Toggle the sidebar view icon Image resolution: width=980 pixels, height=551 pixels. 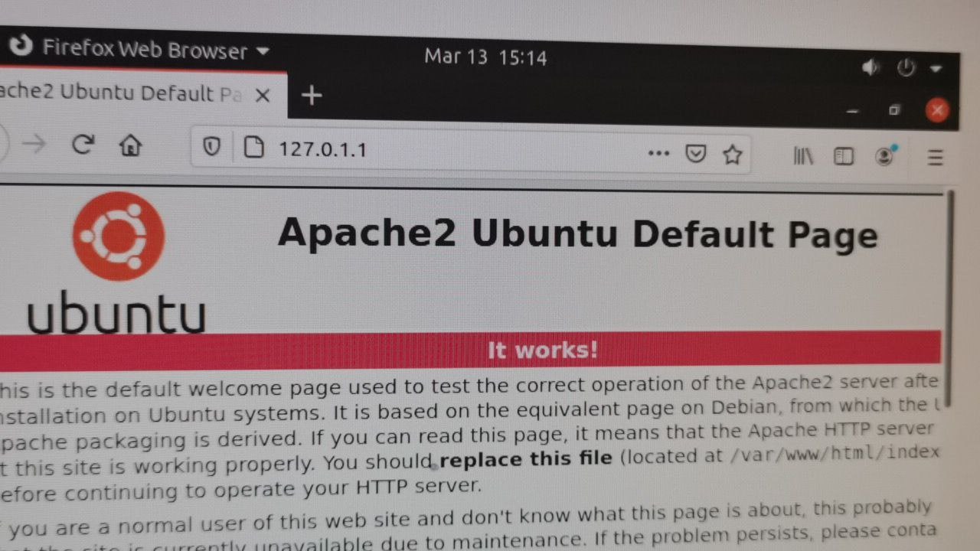click(844, 157)
